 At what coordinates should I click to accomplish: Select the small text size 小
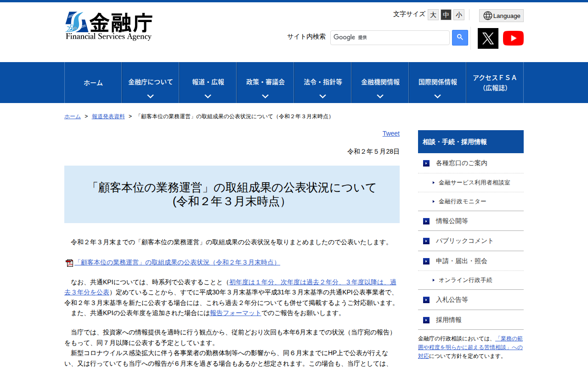click(458, 15)
